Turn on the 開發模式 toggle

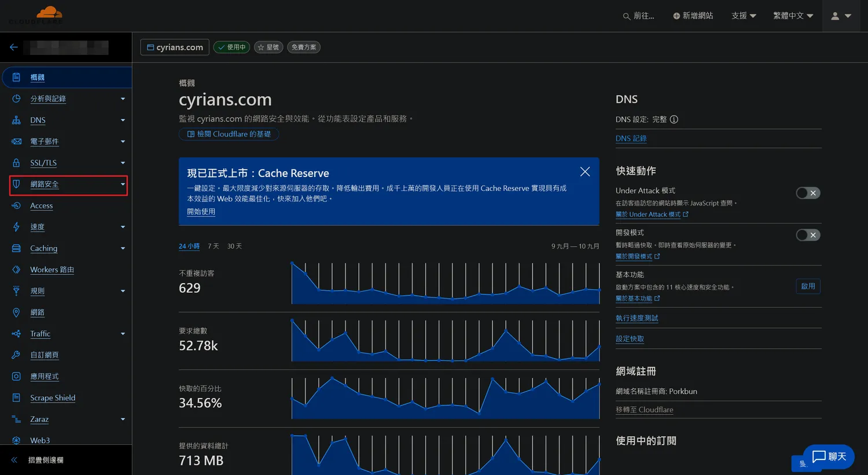(808, 235)
